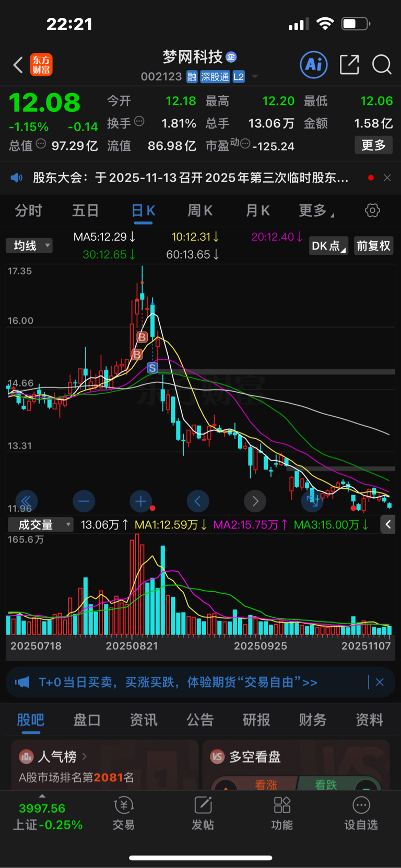
Task: Open the 股东大会 announcement text
Action: click(191, 178)
